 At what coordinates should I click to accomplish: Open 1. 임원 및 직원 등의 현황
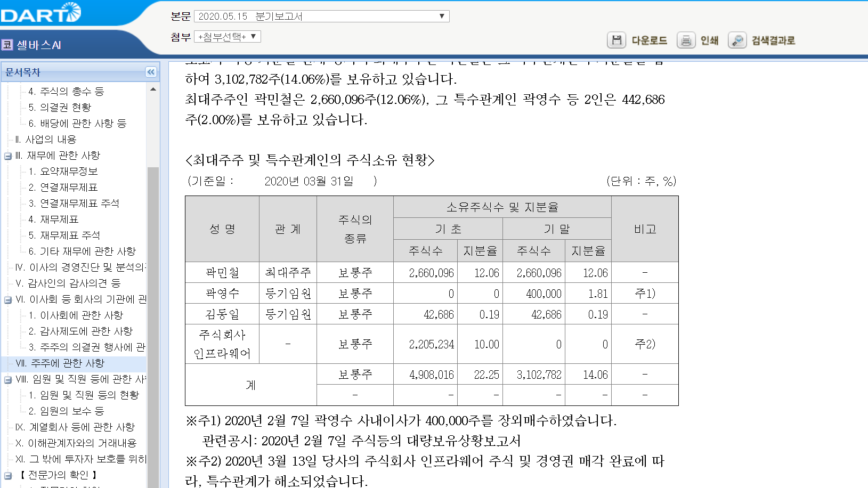pos(84,395)
